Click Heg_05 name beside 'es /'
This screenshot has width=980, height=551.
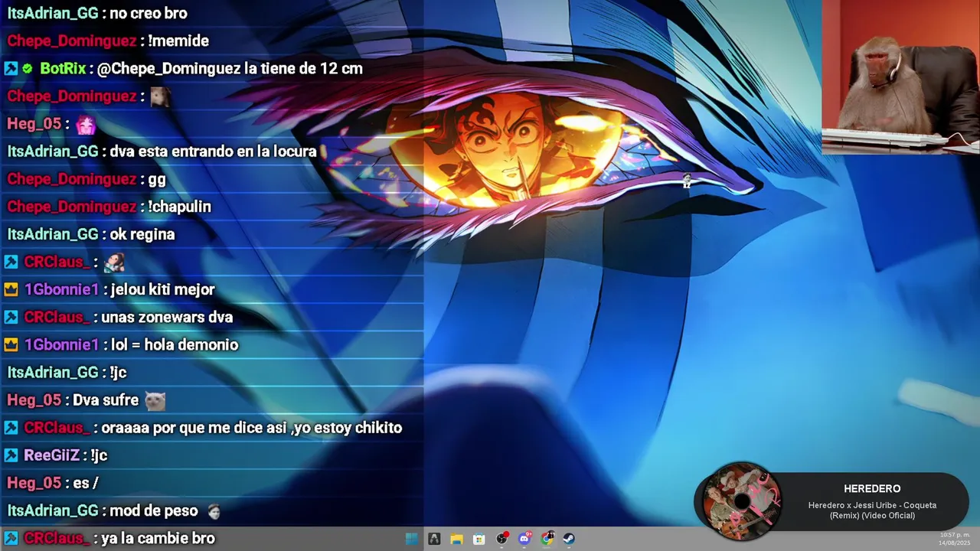[34, 483]
